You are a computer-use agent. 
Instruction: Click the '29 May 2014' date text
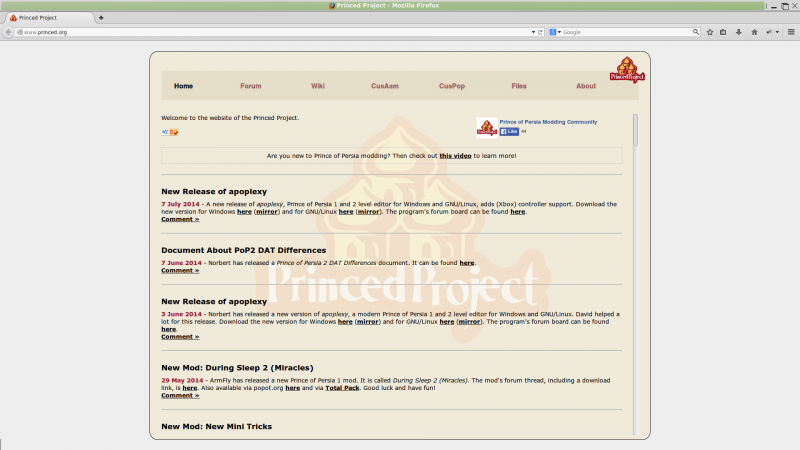tap(182, 381)
